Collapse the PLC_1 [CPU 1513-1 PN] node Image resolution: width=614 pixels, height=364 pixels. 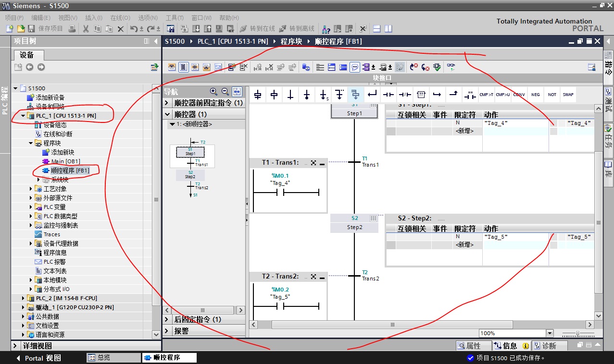23,116
